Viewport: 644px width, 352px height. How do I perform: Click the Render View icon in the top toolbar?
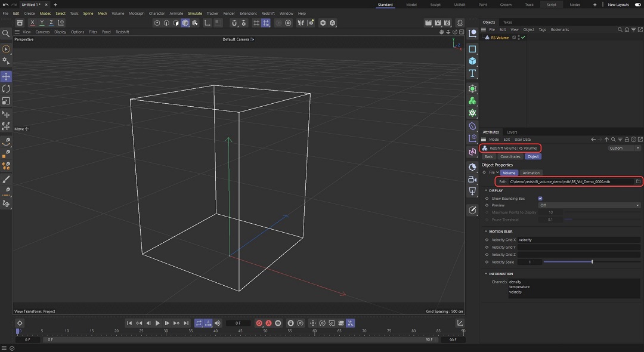(x=428, y=23)
